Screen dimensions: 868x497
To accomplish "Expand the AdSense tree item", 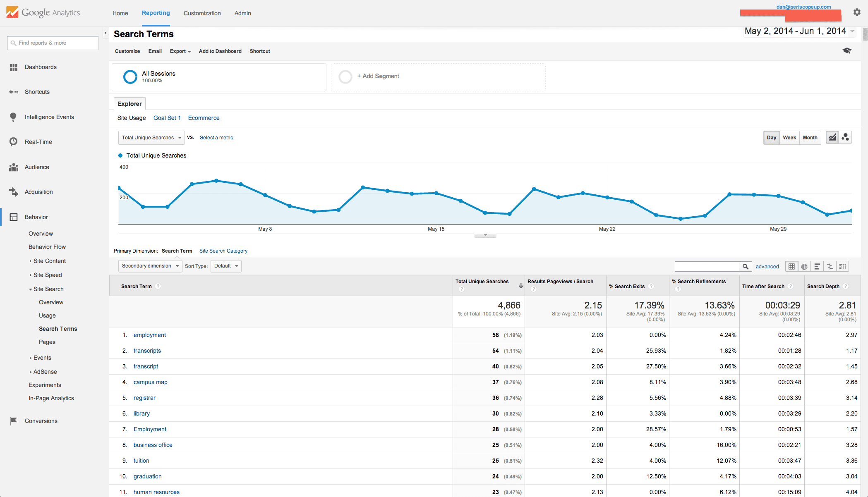I will click(30, 372).
